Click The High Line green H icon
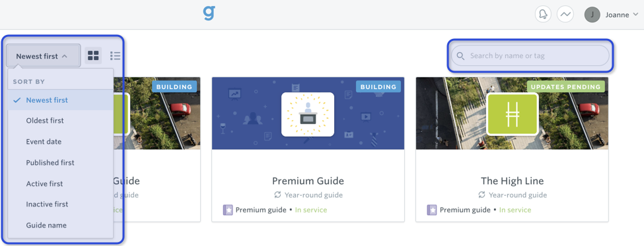Screen dimensions: 644x246 coord(512,114)
